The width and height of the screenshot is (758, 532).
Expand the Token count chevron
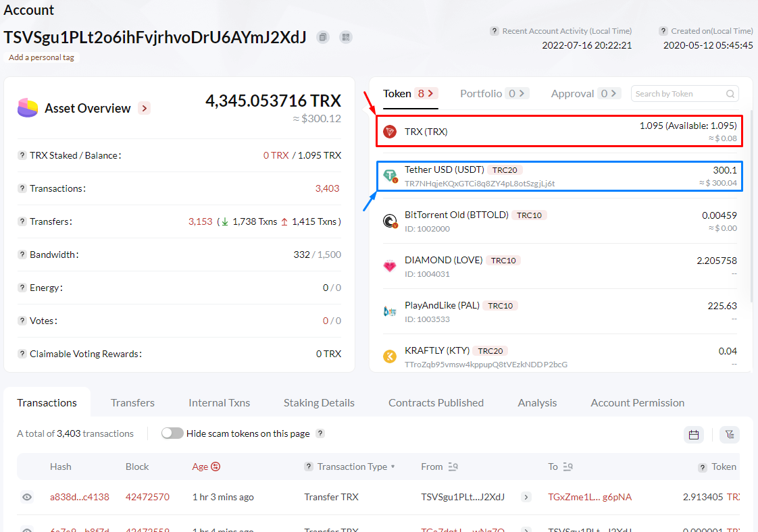point(430,93)
